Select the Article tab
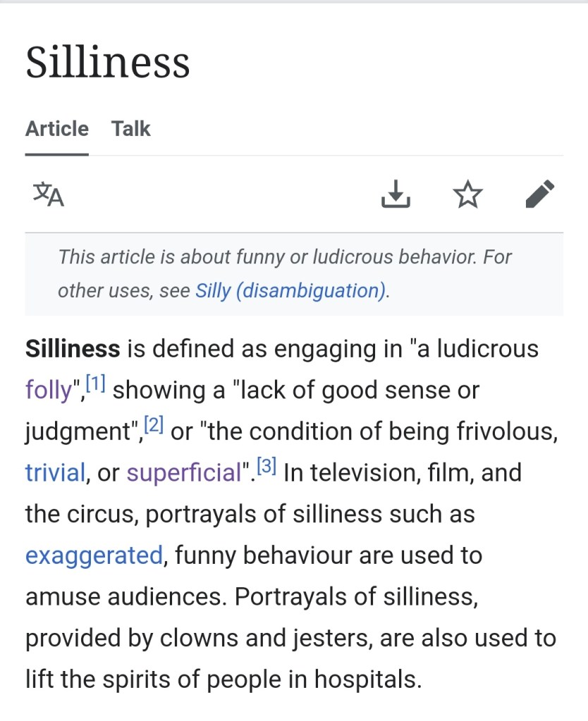 [57, 129]
